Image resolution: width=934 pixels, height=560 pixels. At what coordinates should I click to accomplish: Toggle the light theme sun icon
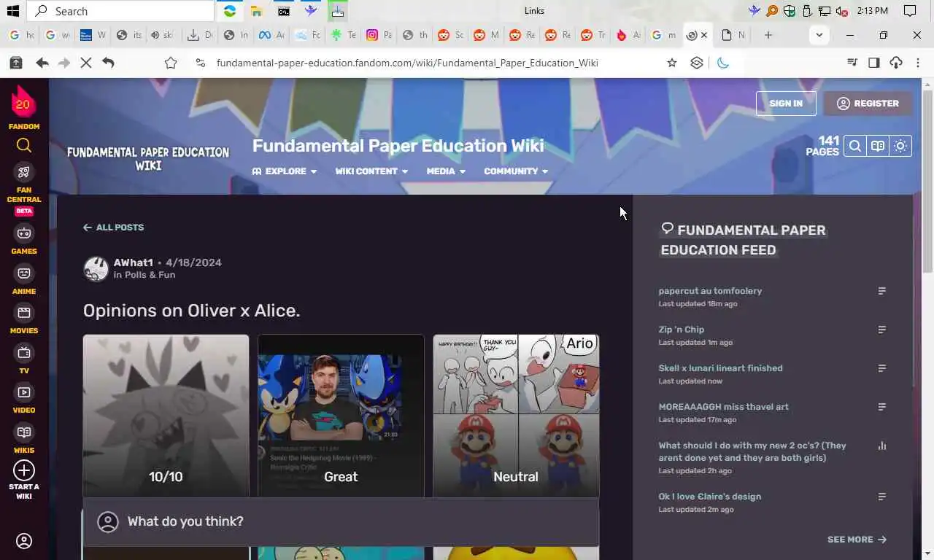coord(900,146)
